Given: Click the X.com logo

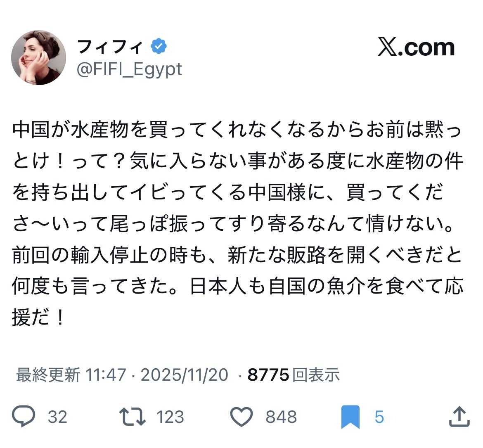Looking at the screenshot, I should click(x=416, y=47).
